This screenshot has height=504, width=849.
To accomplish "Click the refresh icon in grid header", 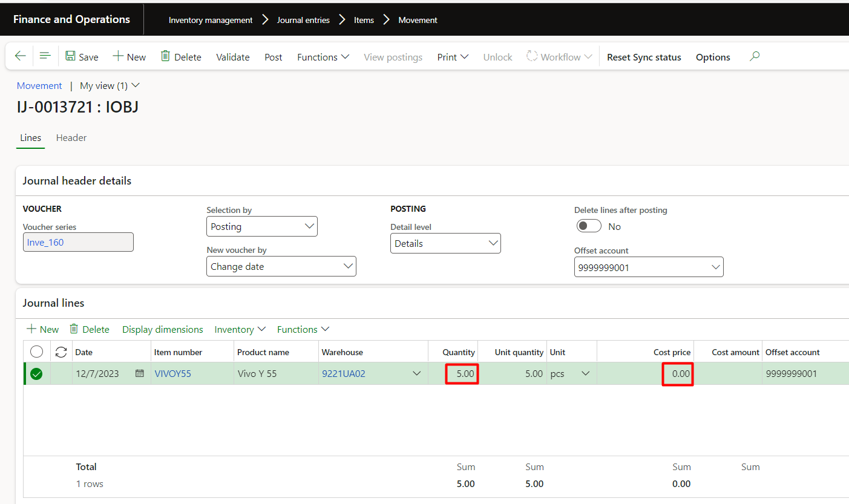I will 61,352.
